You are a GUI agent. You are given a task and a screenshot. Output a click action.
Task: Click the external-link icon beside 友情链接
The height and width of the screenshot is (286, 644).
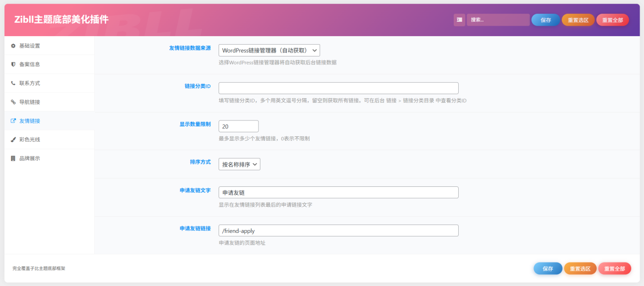[x=13, y=121]
